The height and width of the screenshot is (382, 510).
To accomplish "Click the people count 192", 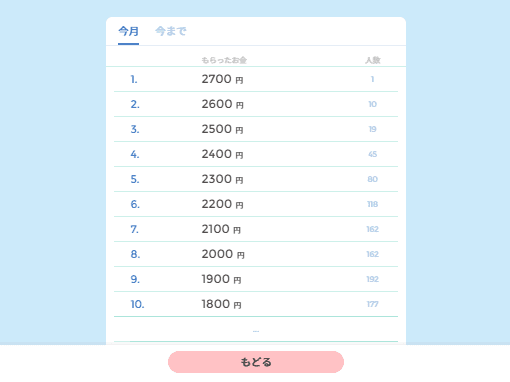I will tap(373, 279).
